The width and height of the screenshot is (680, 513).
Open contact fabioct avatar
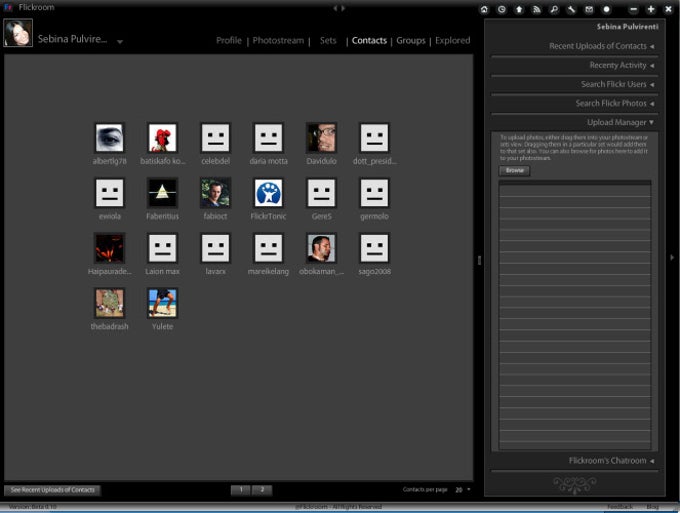point(215,193)
